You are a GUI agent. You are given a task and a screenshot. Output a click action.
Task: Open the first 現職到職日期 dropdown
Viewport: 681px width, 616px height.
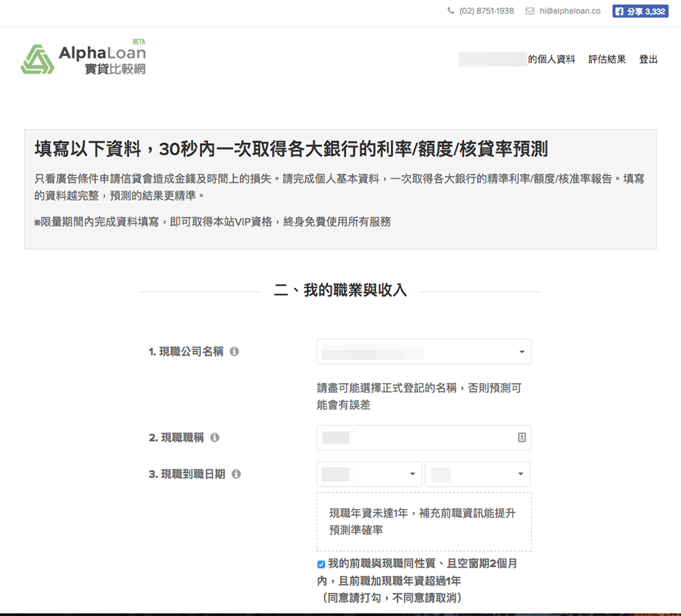(x=369, y=474)
